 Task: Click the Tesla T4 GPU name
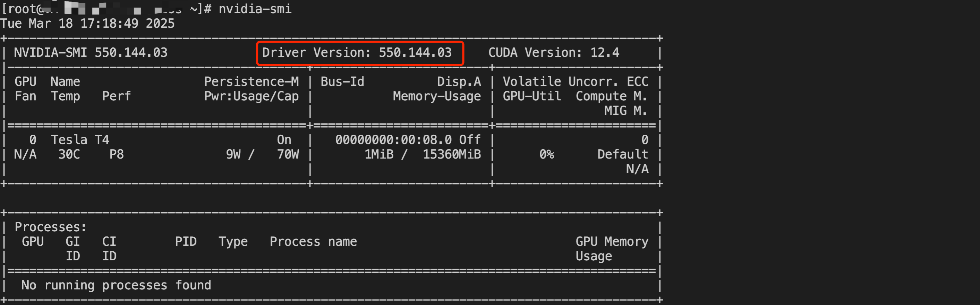pos(80,140)
